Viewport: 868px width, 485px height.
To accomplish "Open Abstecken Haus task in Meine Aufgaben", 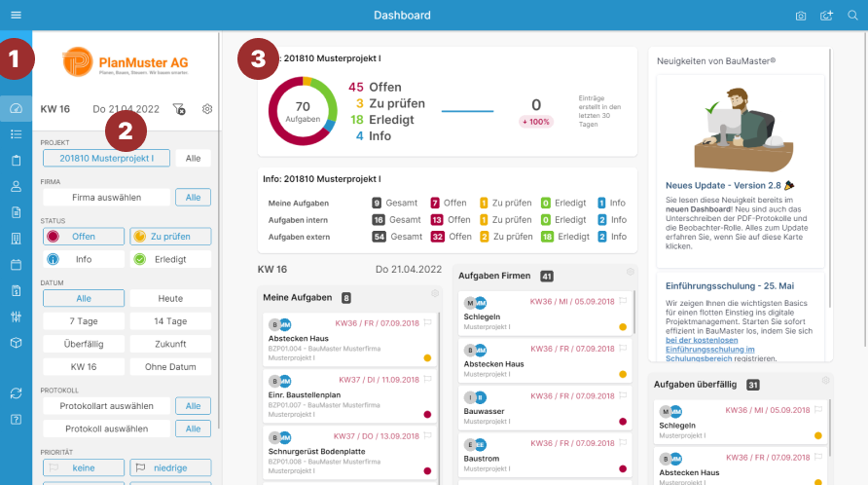I will [x=350, y=340].
